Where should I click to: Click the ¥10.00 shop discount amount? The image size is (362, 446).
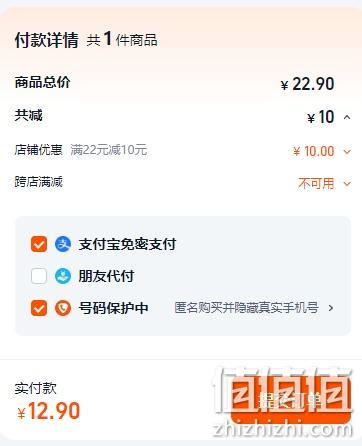[313, 151]
